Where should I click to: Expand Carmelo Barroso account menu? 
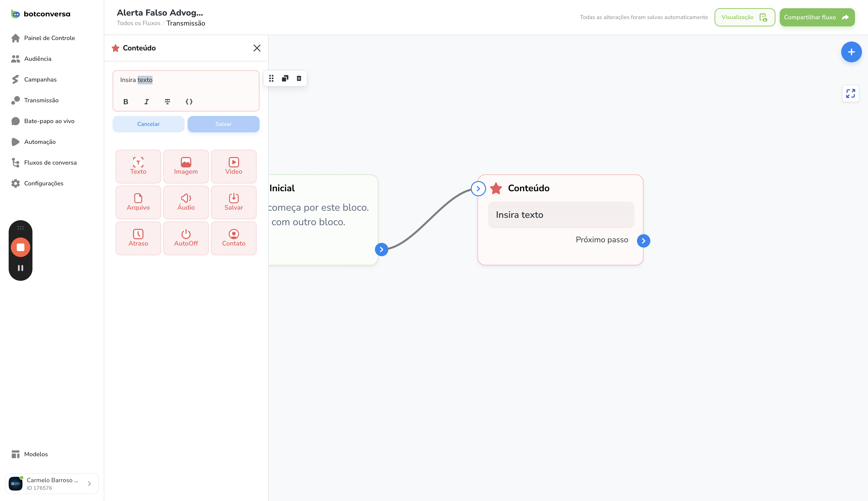point(52,483)
